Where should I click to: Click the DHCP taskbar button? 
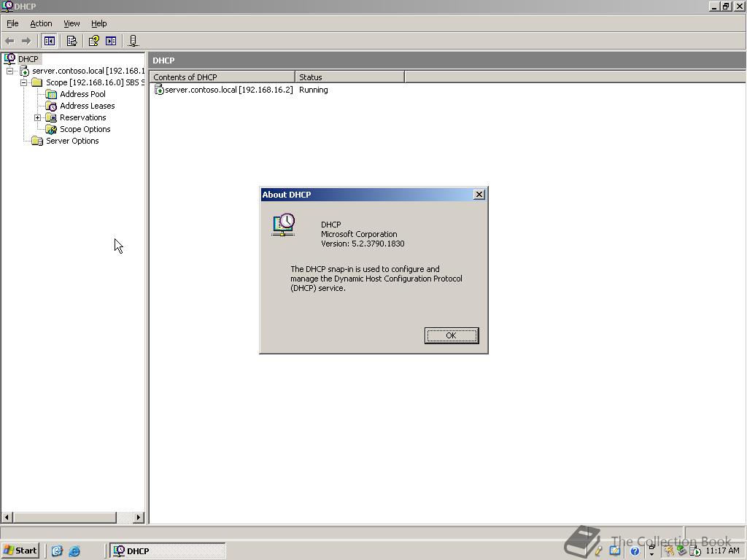coord(168,551)
